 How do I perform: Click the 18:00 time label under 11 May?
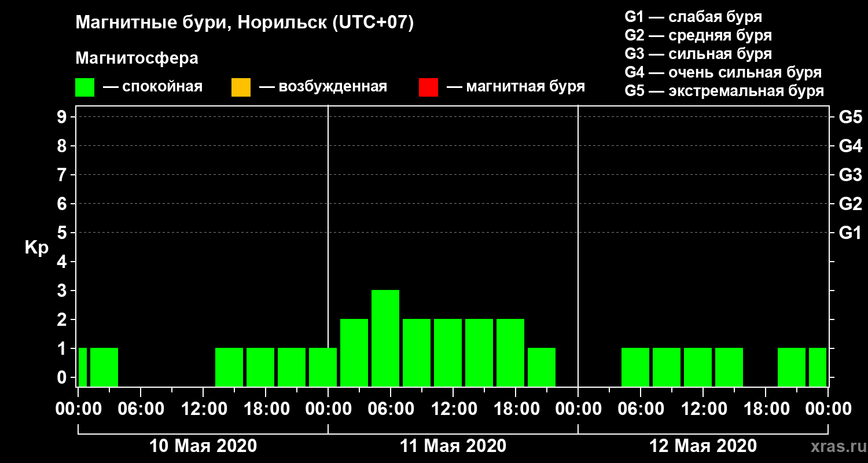[x=516, y=409]
